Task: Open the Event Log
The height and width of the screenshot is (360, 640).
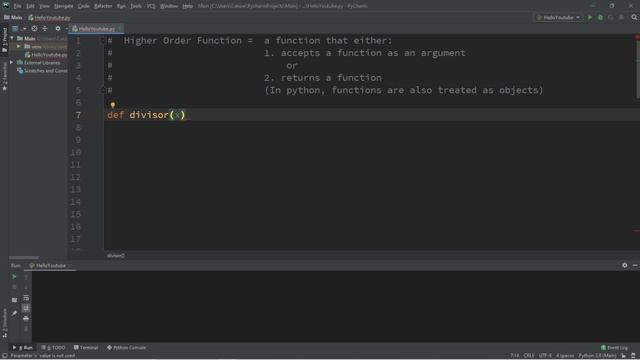Action: point(614,348)
